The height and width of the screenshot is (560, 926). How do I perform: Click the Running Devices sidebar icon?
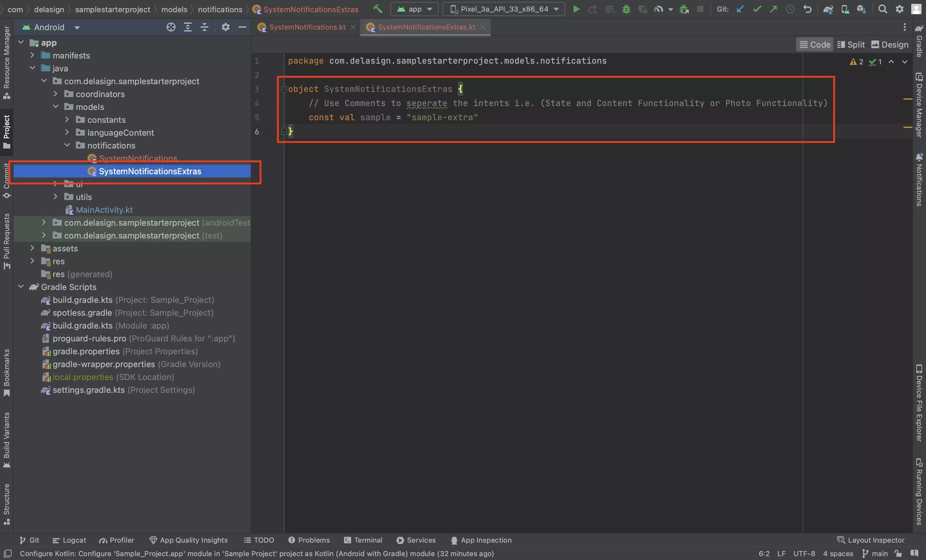pos(919,497)
